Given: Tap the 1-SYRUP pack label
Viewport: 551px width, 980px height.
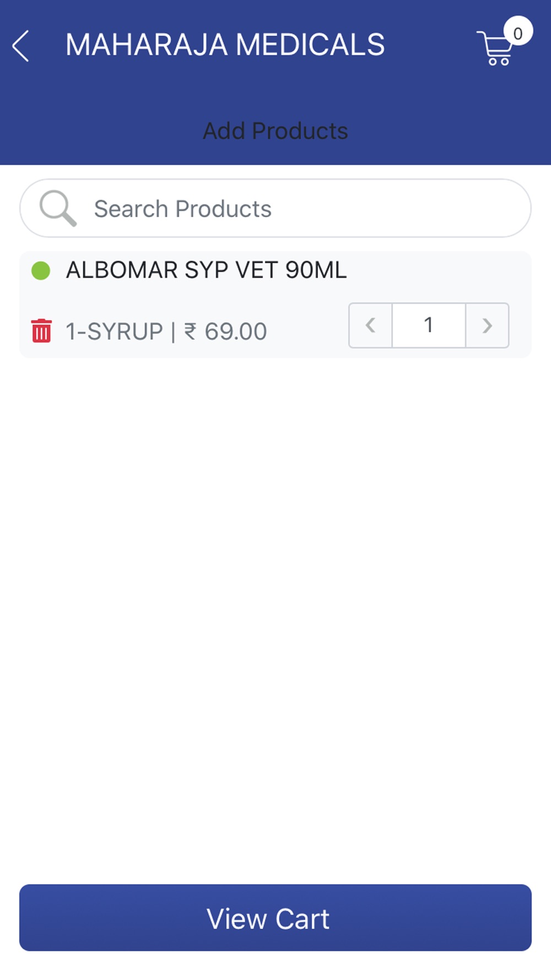Looking at the screenshot, I should pos(114,332).
